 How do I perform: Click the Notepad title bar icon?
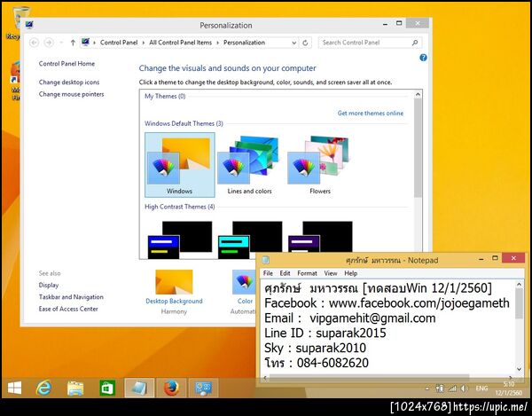tap(266, 260)
